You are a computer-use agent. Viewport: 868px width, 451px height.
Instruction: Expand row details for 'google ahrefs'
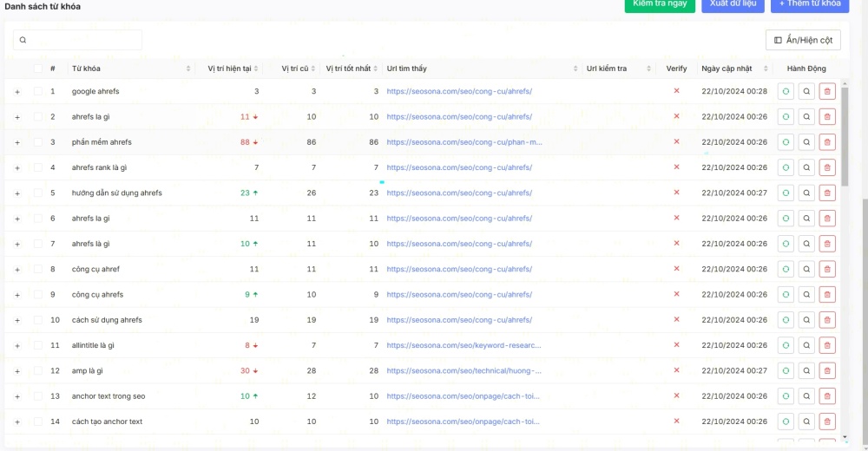pos(17,92)
